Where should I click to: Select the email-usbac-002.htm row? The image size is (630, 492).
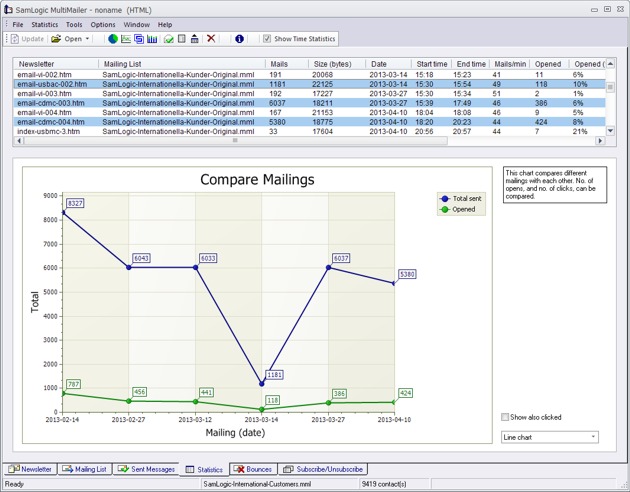309,84
